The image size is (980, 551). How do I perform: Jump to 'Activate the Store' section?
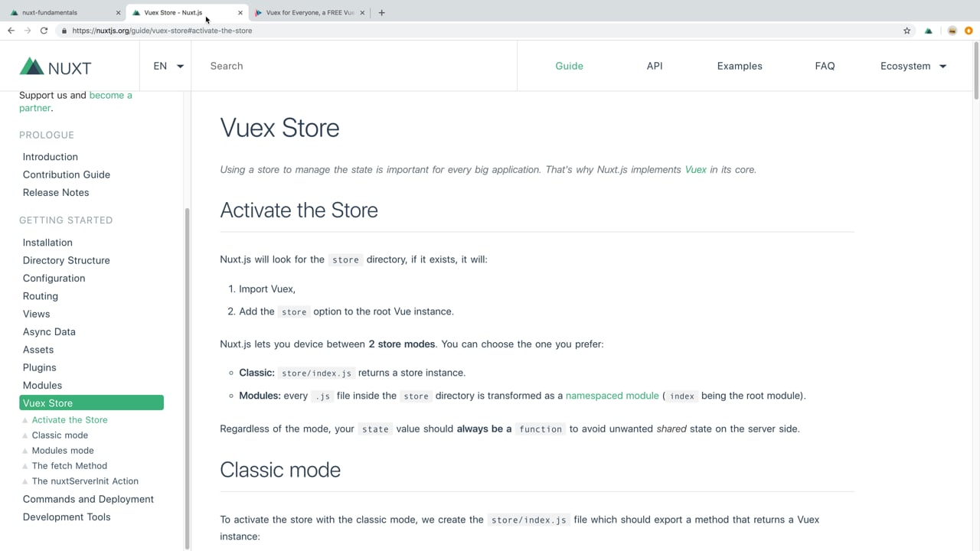click(70, 419)
